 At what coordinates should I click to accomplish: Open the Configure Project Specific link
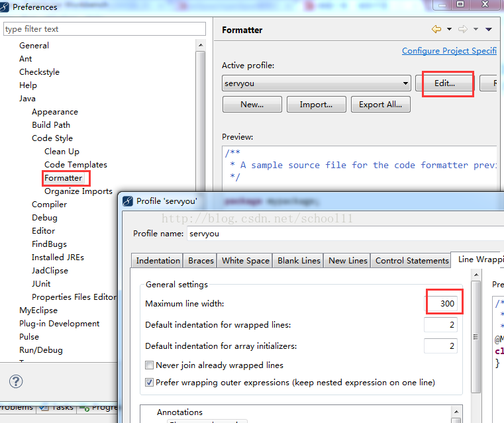tap(449, 51)
